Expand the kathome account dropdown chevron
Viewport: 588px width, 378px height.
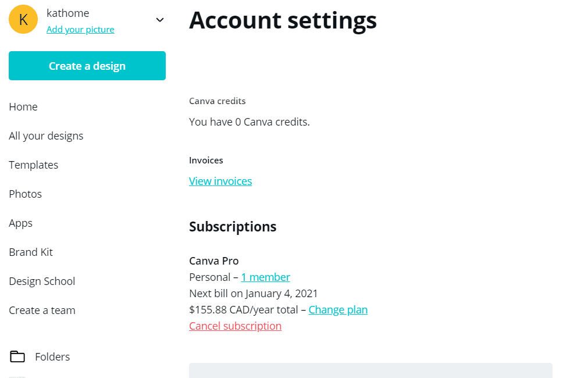tap(160, 20)
